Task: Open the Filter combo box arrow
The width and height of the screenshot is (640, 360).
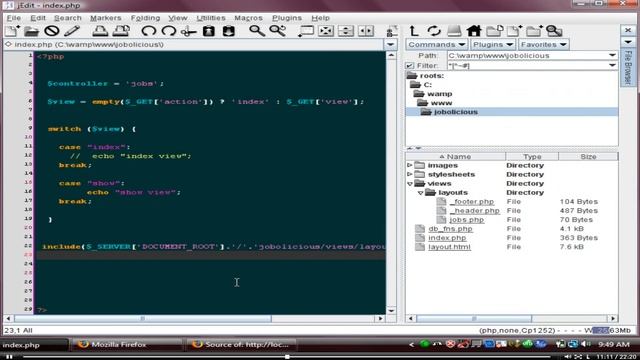Action: tap(612, 65)
